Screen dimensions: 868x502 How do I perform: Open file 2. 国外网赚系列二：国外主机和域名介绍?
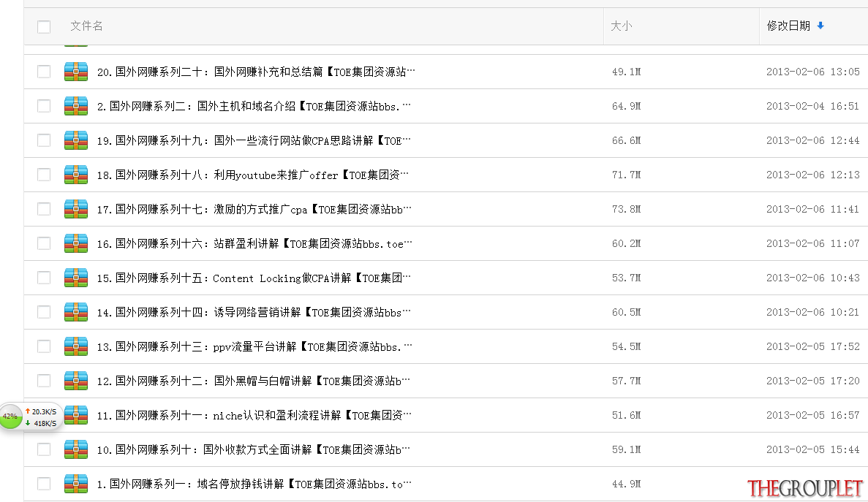click(254, 106)
